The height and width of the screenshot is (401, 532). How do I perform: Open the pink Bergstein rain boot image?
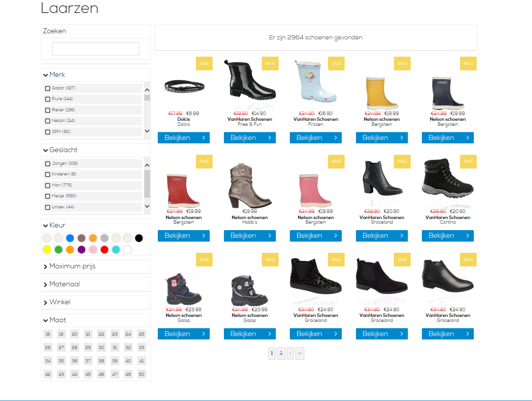(316, 191)
